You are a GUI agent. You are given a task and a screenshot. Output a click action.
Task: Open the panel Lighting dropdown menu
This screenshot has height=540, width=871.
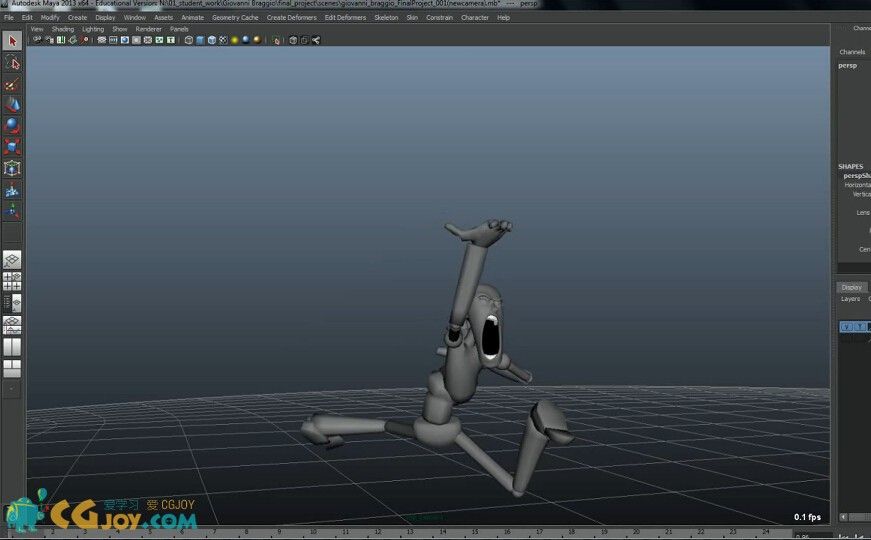point(93,29)
